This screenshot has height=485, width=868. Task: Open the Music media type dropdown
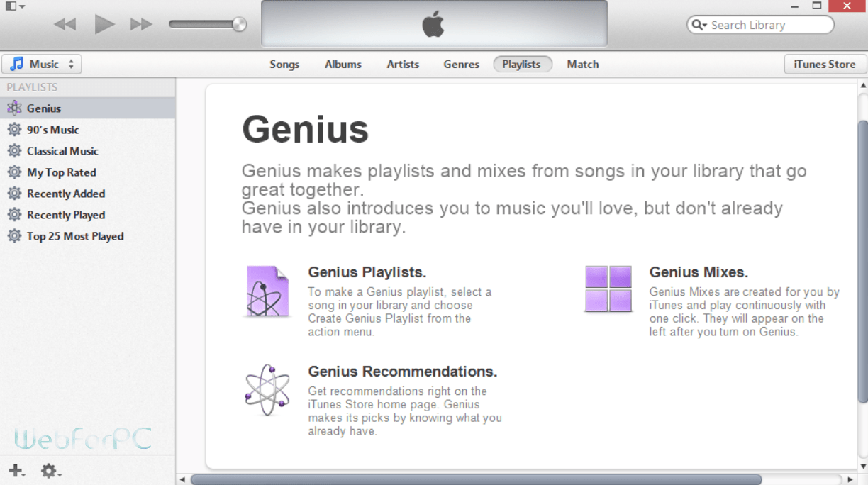(x=72, y=63)
